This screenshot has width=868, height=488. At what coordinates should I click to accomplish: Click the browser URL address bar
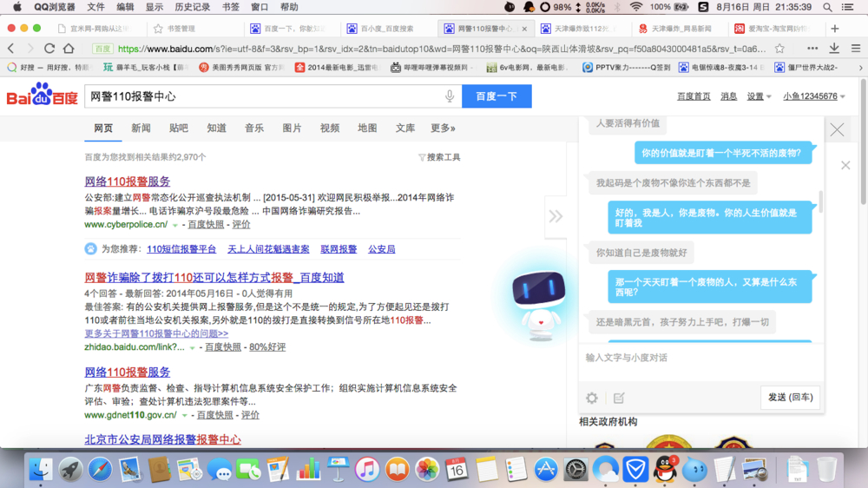[x=440, y=49]
